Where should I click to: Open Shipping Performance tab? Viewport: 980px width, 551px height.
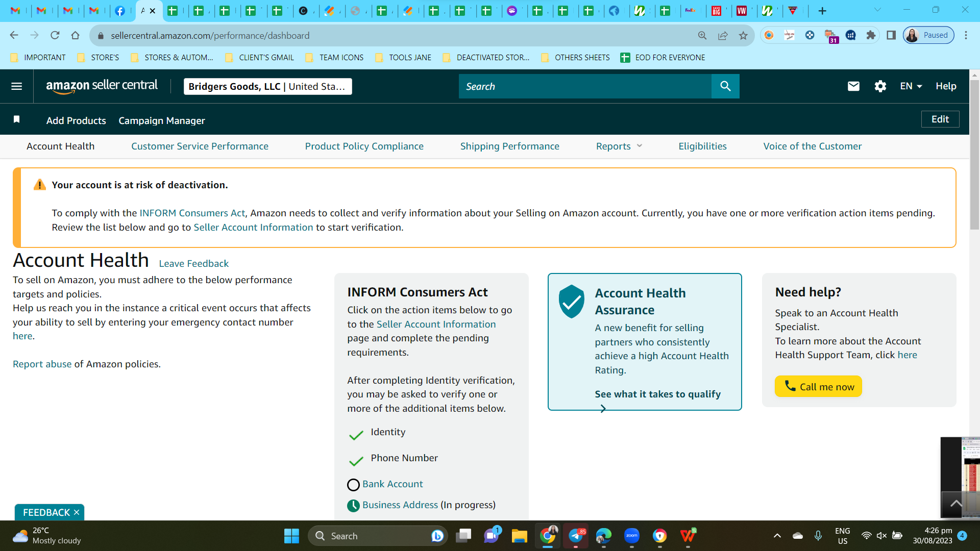click(509, 146)
